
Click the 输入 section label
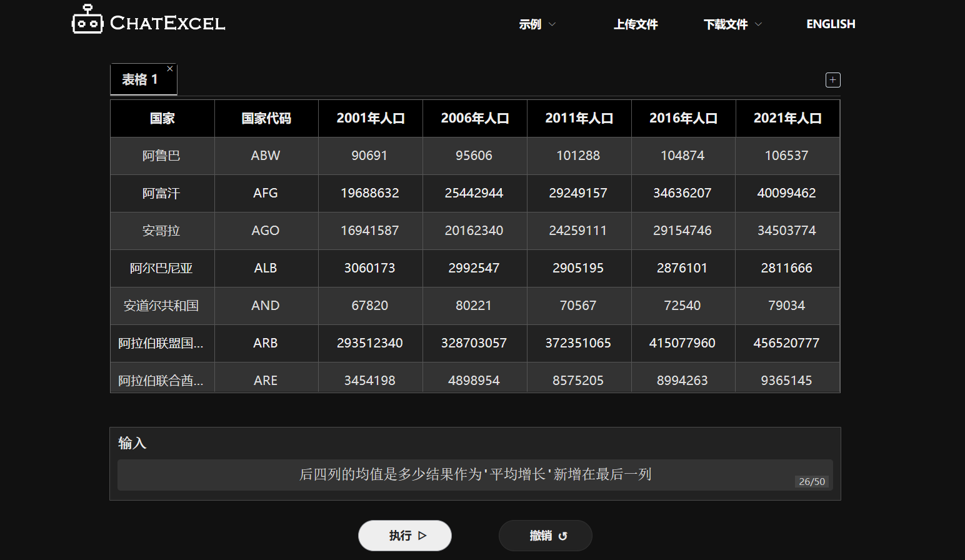(x=132, y=443)
